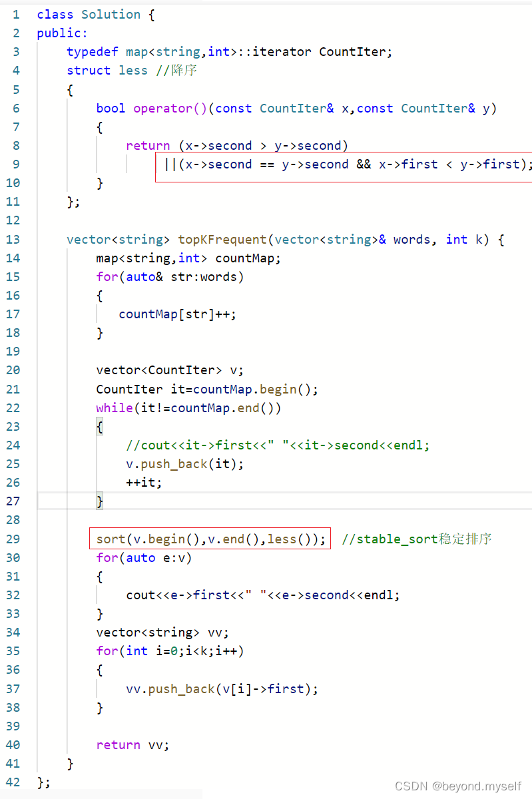532x799 pixels.
Task: Click the highlighted opening brace on line 23
Action: [100, 426]
